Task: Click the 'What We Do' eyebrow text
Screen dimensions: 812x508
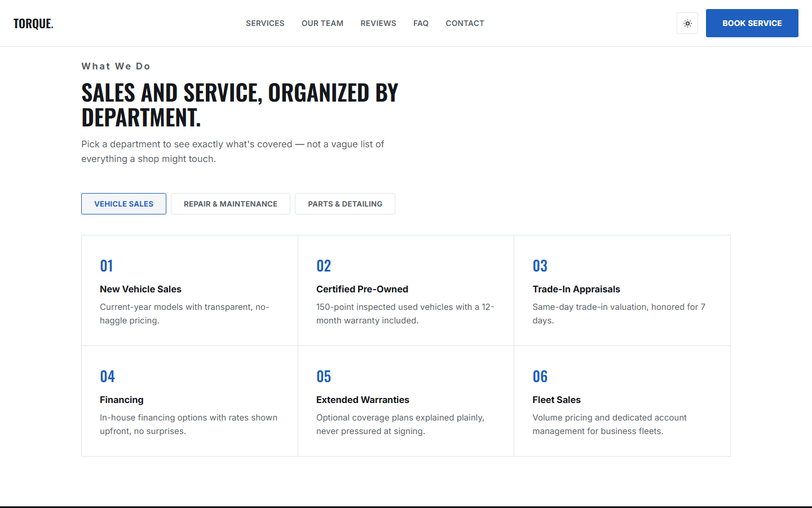Action: 116,66
